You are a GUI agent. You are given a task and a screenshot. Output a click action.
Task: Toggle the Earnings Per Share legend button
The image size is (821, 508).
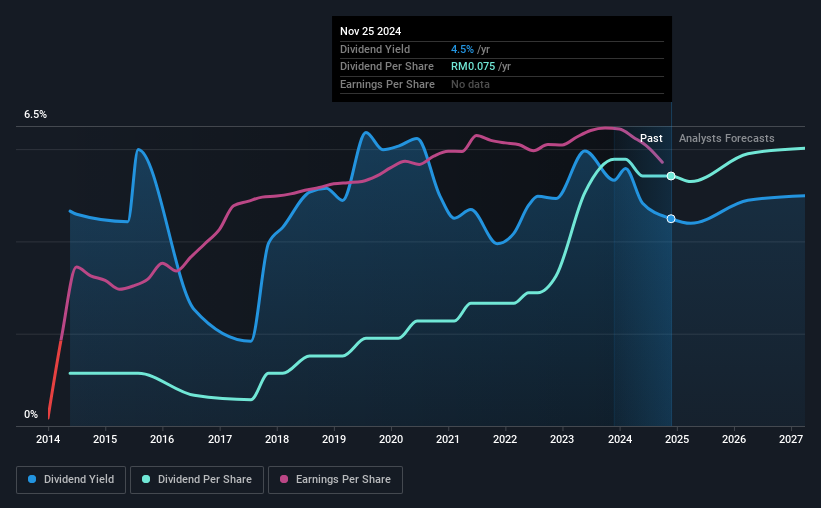click(x=335, y=480)
